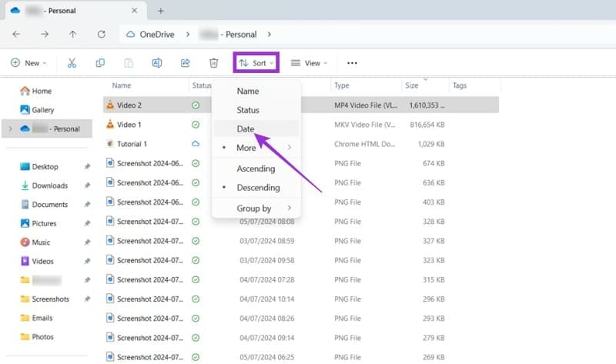Select the Video 1 file
Image resolution: width=616 pixels, height=364 pixels.
129,125
